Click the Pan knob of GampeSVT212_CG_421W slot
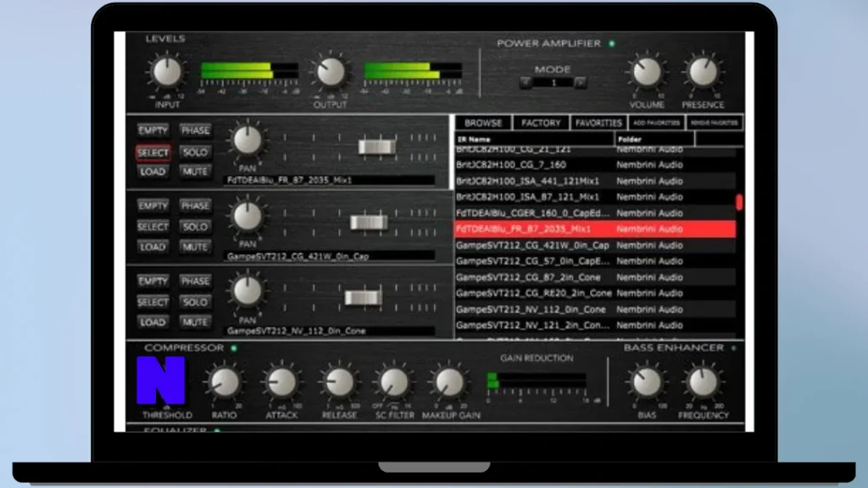The image size is (868, 488). click(247, 216)
